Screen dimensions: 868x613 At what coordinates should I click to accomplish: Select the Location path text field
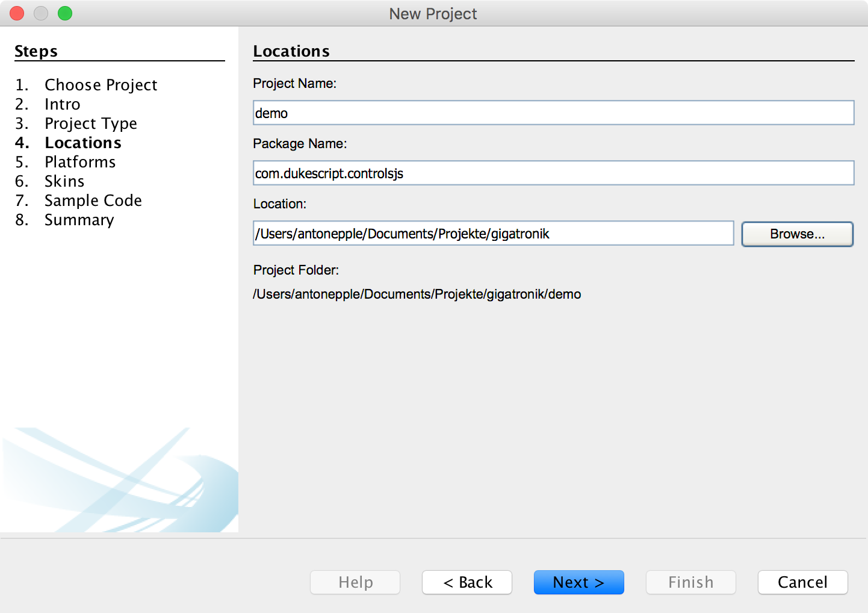point(492,234)
